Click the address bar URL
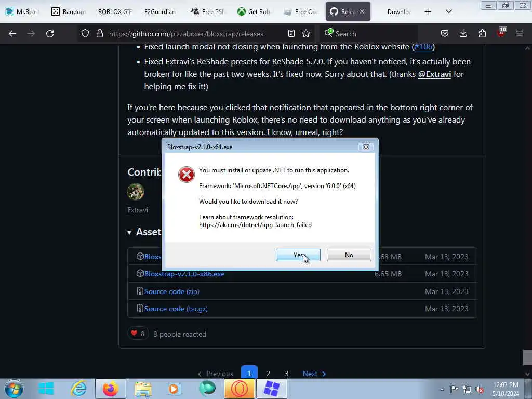532x399 pixels. pyautogui.click(x=186, y=34)
